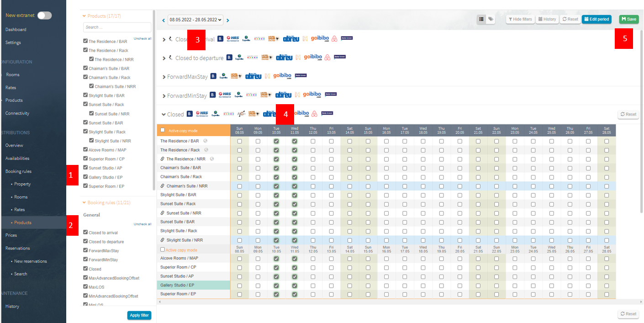Go to previous period using left arrow
The image size is (644, 323).
tap(164, 20)
